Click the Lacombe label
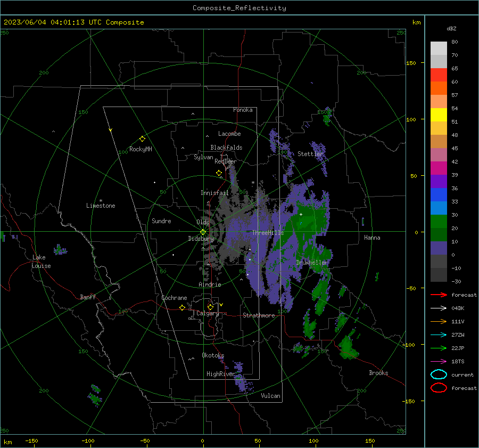 pos(229,134)
